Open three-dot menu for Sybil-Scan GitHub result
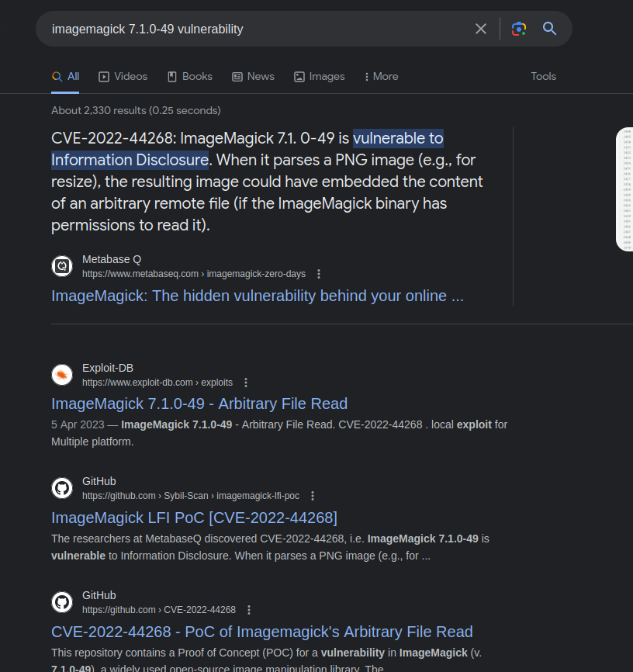 [313, 496]
